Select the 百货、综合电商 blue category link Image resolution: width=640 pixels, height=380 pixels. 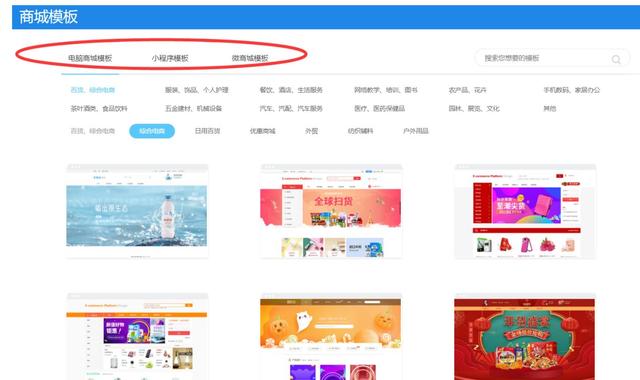pos(93,90)
